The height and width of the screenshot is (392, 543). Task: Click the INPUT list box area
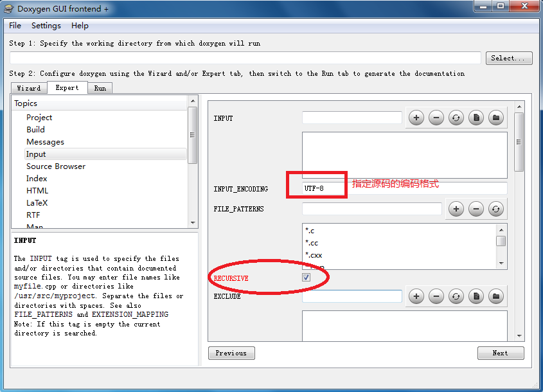pos(404,155)
